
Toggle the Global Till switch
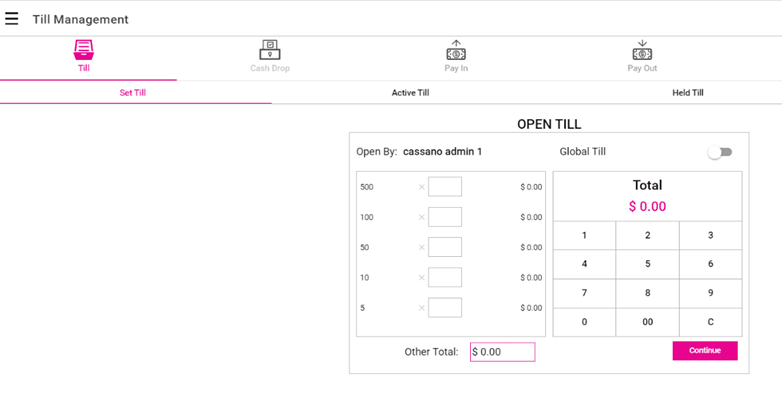point(720,152)
